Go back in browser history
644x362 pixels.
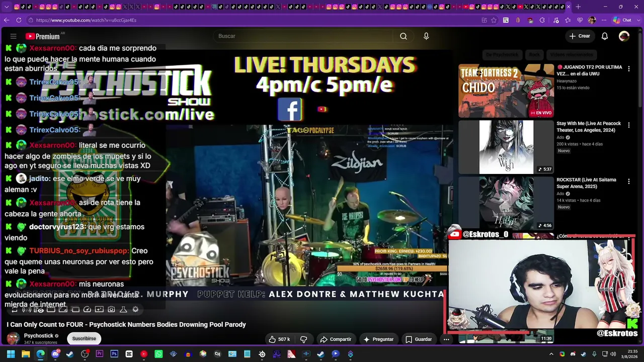(x=7, y=20)
